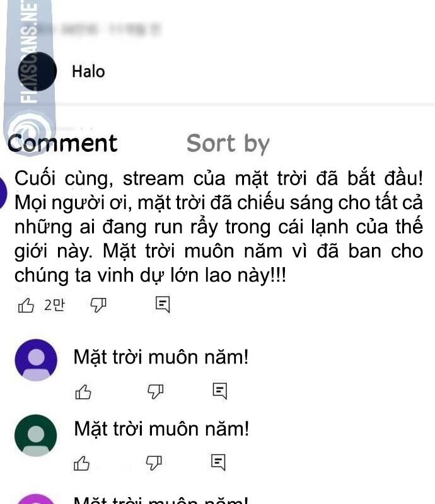Reply to the green avatar user's comment
The width and height of the screenshot is (435, 504).
(x=218, y=462)
